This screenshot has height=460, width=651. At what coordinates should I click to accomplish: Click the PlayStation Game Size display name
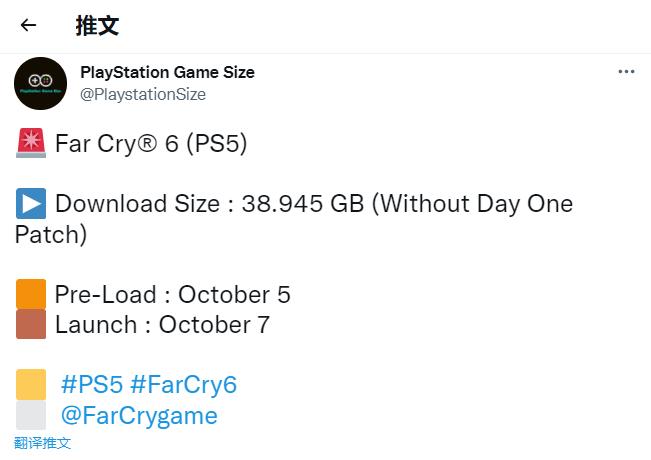167,72
